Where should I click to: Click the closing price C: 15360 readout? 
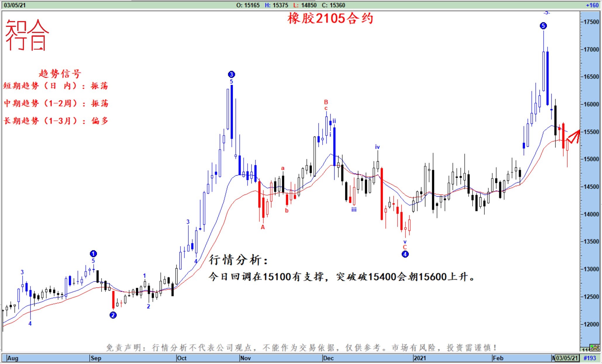pos(333,5)
